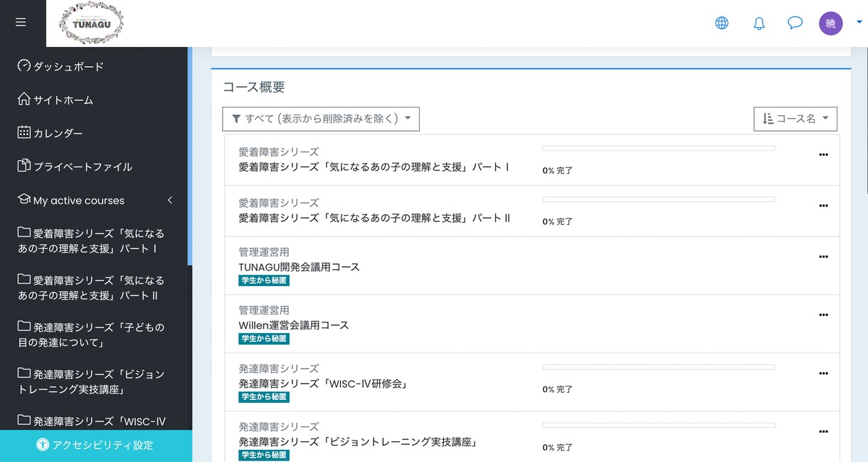
Task: Open three-dot menu for パートⅠ course
Action: point(823,154)
